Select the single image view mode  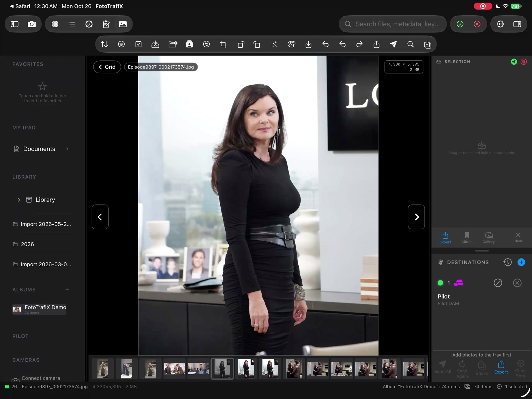(x=123, y=24)
